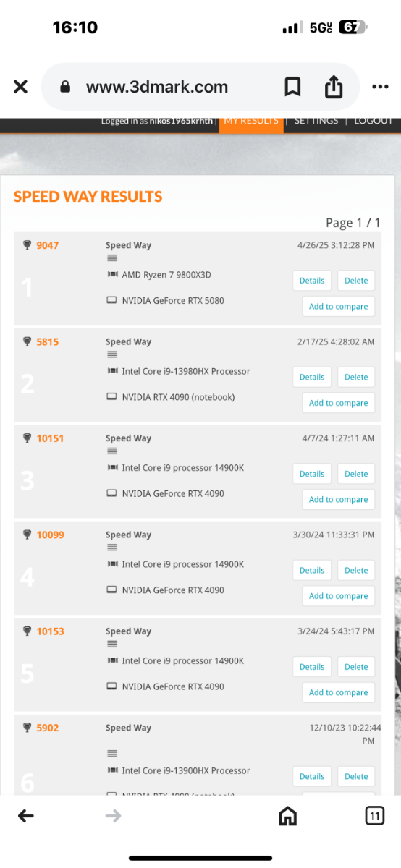
Task: Click LOGOUT in the top menu
Action: (373, 121)
